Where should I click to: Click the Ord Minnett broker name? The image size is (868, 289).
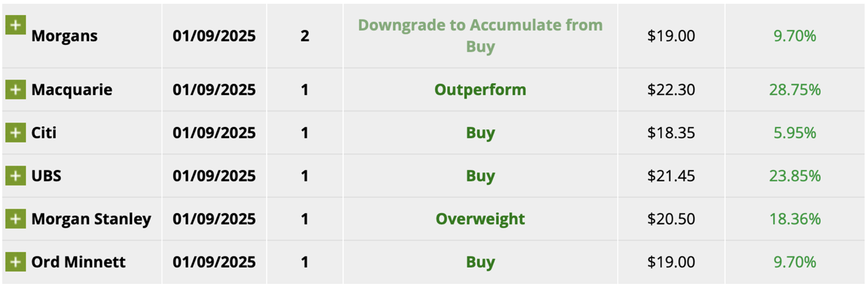78,262
